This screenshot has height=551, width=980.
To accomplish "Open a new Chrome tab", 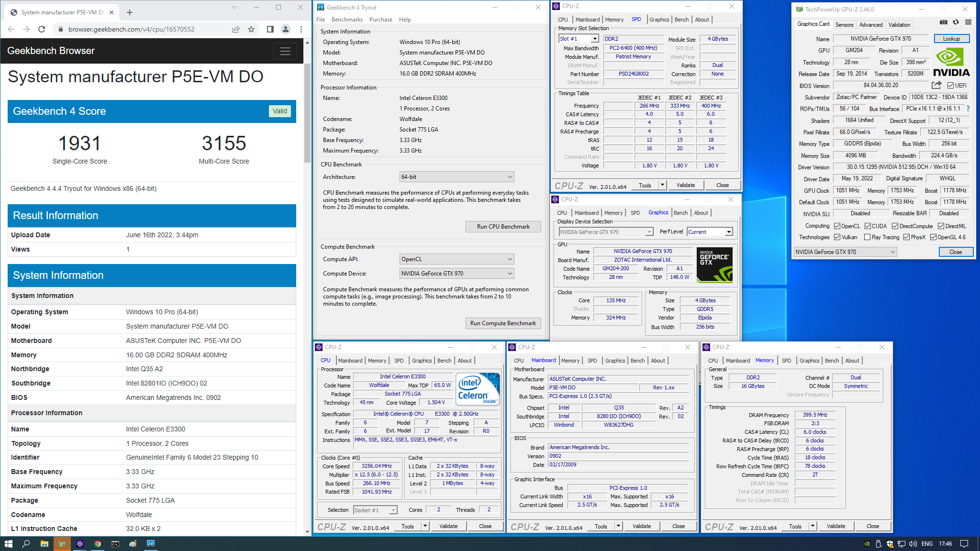I will tap(130, 12).
